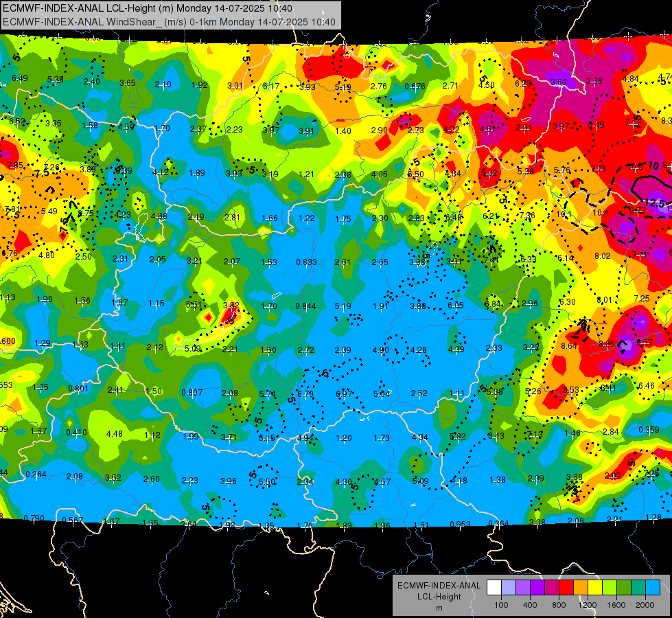Viewport: 672px width, 618px height.
Task: Click wind shear value 0.807
Action: [x=192, y=392]
